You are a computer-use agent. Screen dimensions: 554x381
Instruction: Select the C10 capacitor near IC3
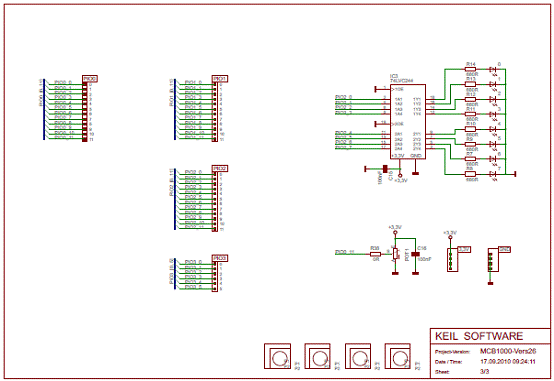(385, 169)
